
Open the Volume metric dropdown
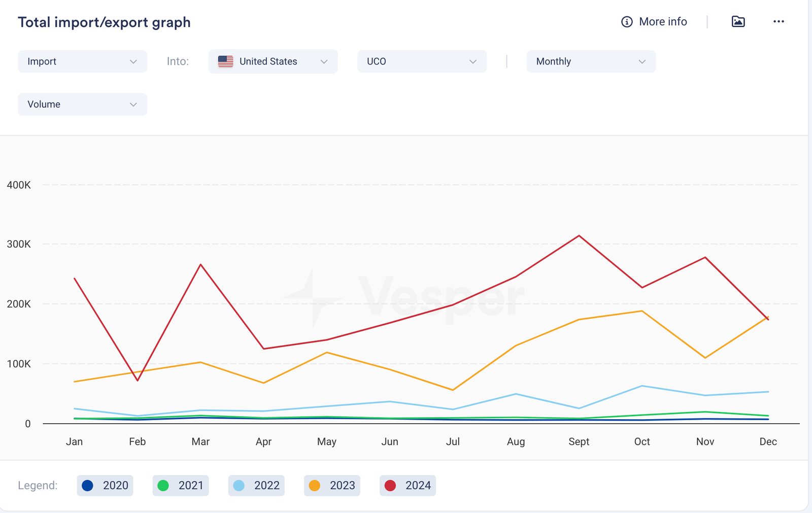tap(82, 105)
